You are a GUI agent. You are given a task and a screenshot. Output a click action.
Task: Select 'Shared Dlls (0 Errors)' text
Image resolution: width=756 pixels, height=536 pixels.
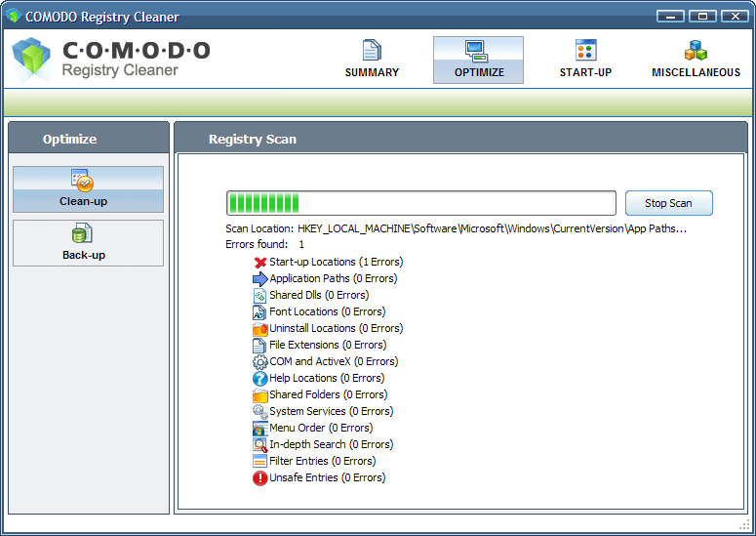point(319,295)
